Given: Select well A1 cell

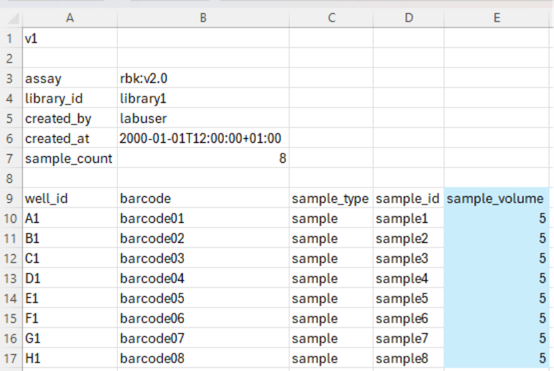Looking at the screenshot, I should tap(70, 218).
